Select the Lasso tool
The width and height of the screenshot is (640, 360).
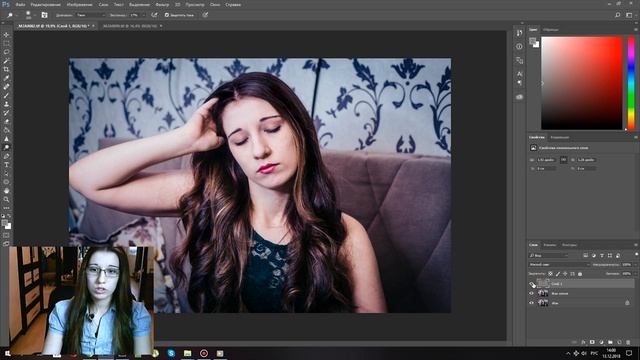[x=6, y=52]
